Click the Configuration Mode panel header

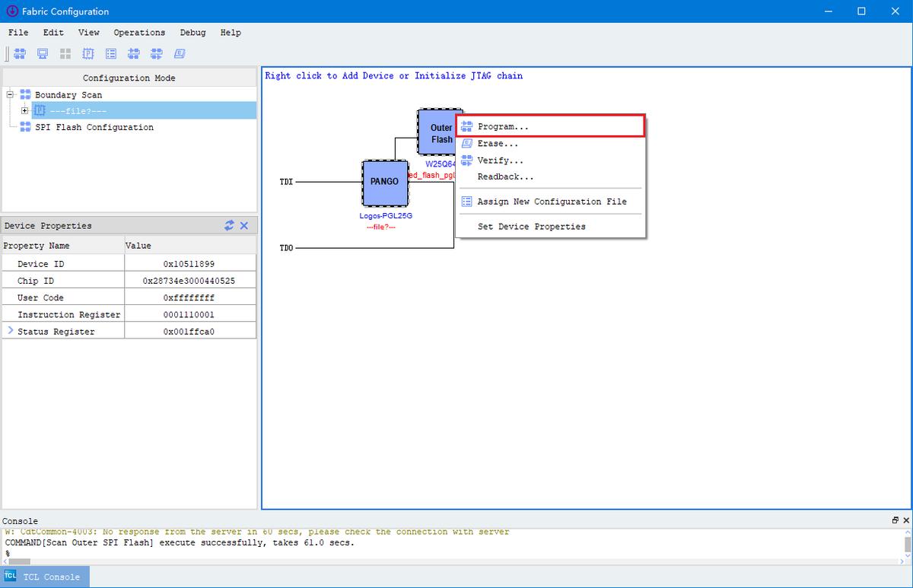[x=129, y=78]
